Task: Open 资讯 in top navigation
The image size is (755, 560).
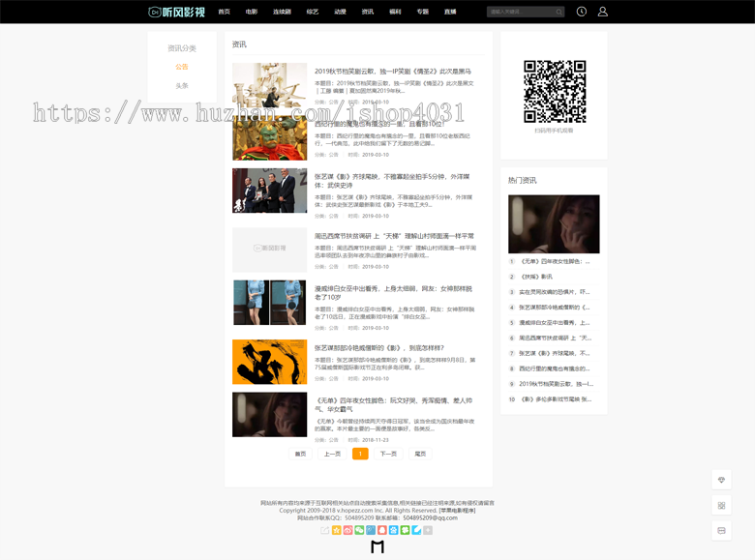Action: [x=368, y=12]
